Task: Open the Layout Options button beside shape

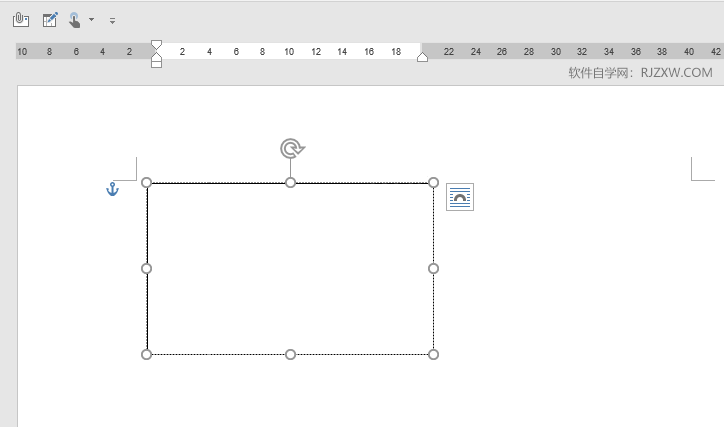Action: click(x=460, y=197)
